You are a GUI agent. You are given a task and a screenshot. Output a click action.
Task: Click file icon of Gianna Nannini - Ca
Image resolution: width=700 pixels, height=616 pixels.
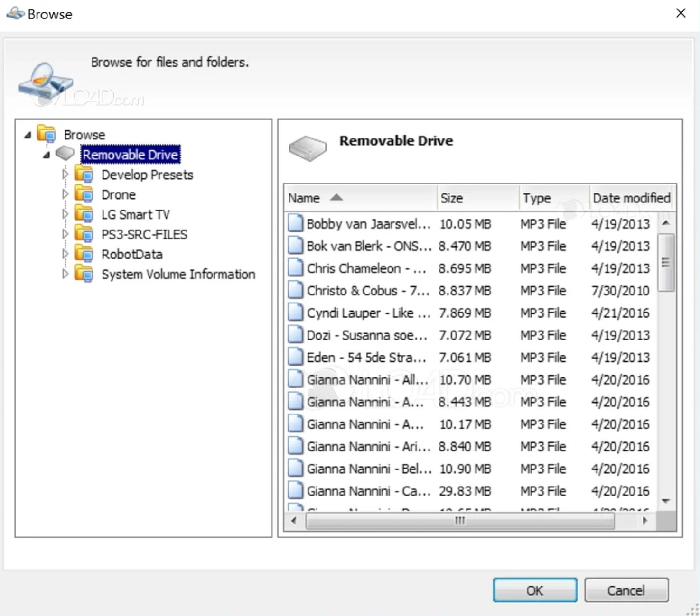295,490
